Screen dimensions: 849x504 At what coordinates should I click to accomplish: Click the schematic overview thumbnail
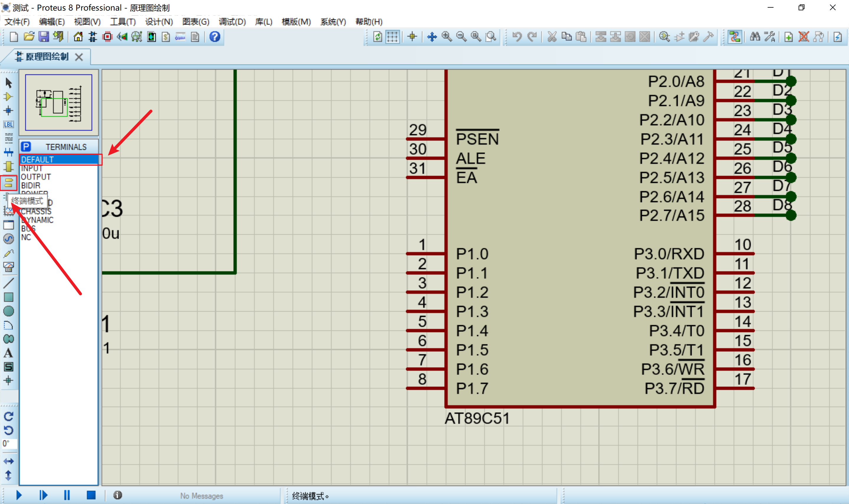pyautogui.click(x=58, y=102)
